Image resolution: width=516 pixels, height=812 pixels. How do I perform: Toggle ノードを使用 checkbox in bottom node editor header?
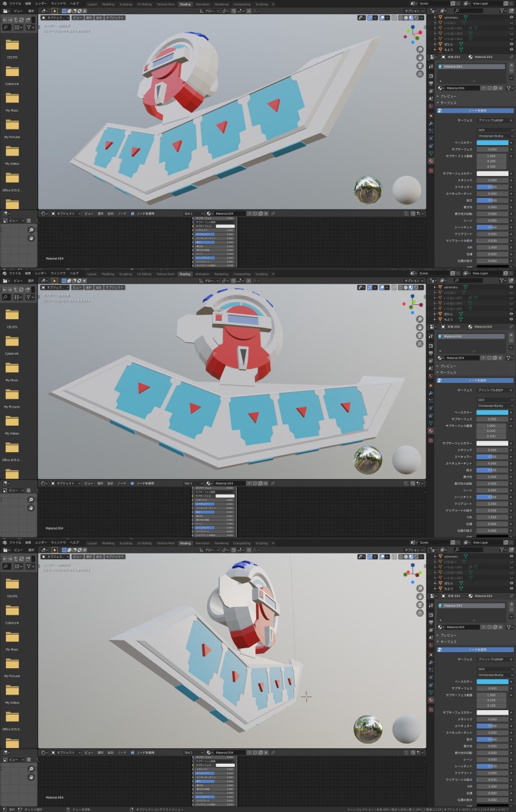point(132,752)
